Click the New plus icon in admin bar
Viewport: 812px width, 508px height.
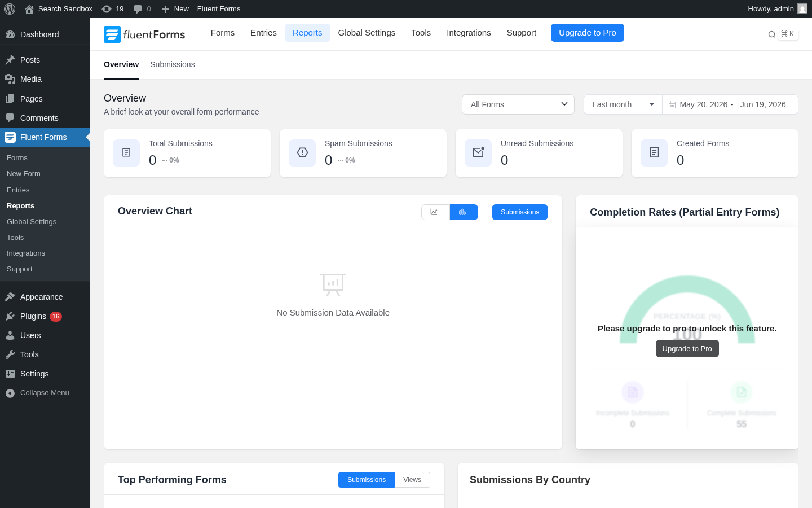click(165, 9)
